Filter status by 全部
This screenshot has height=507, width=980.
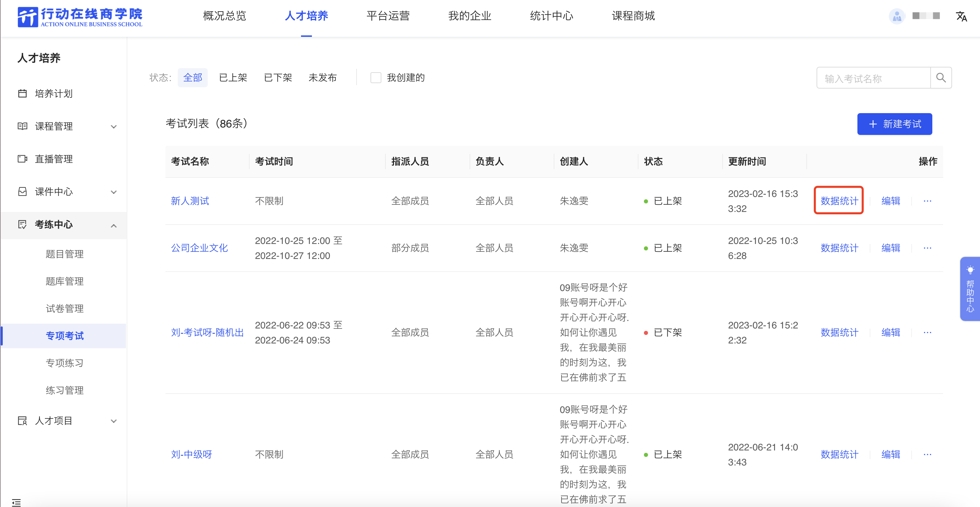coord(192,78)
